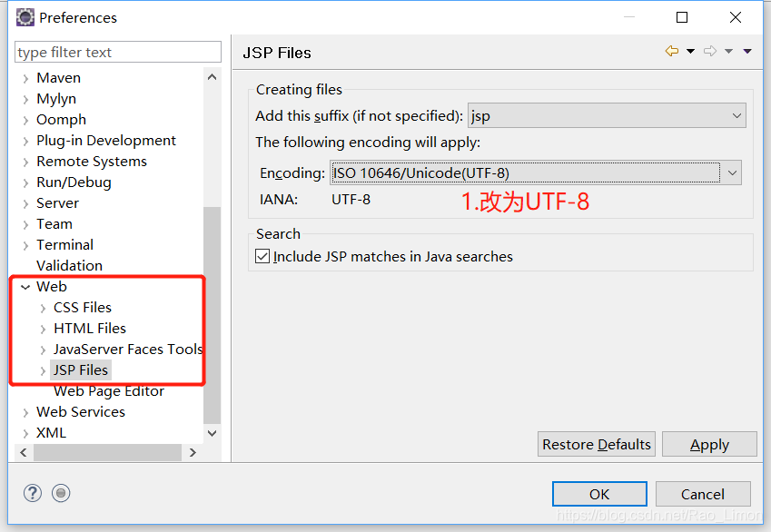
Task: Open the back history dropdown arrow
Action: click(x=691, y=51)
